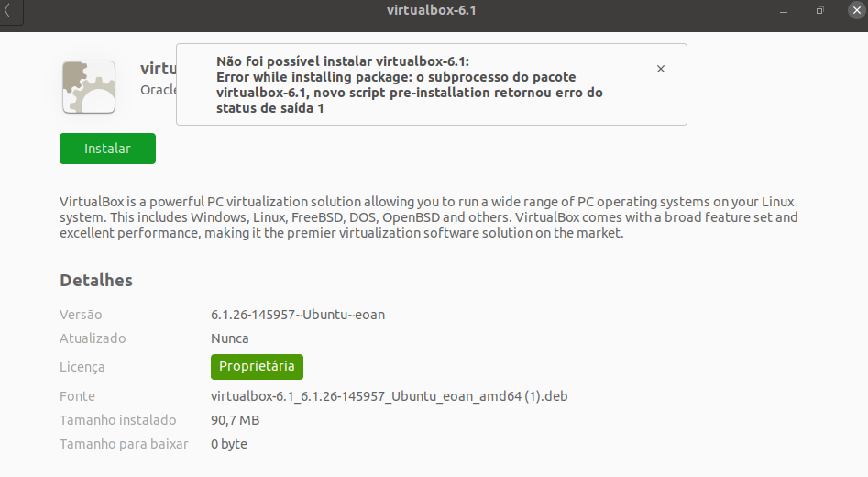Screen dimensions: 868x477
Task: Click the Nunca value next to Atualizado
Action: (x=230, y=338)
